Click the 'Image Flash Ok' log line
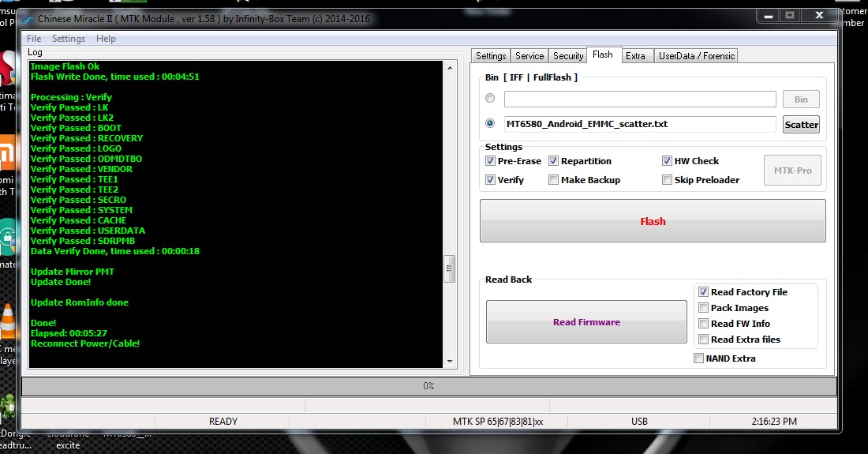Screen dimensions: 868x454 [x=65, y=66]
